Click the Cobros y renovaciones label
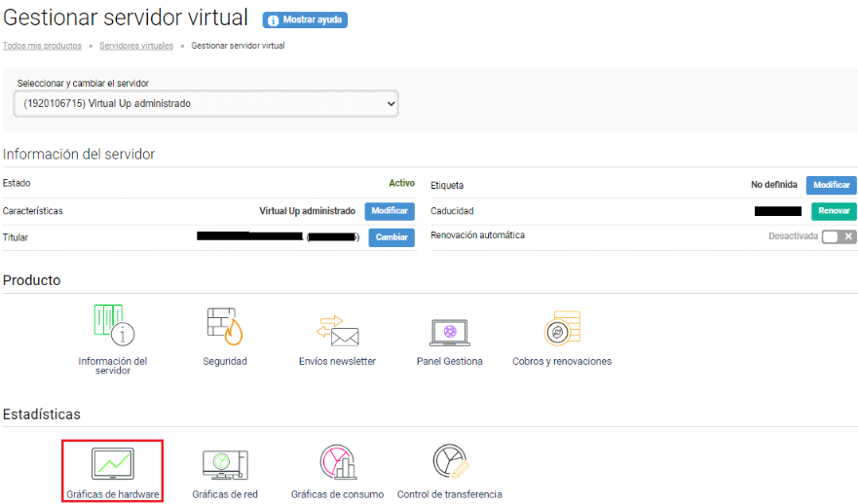Viewport: 858px width, 504px height. 562,361
